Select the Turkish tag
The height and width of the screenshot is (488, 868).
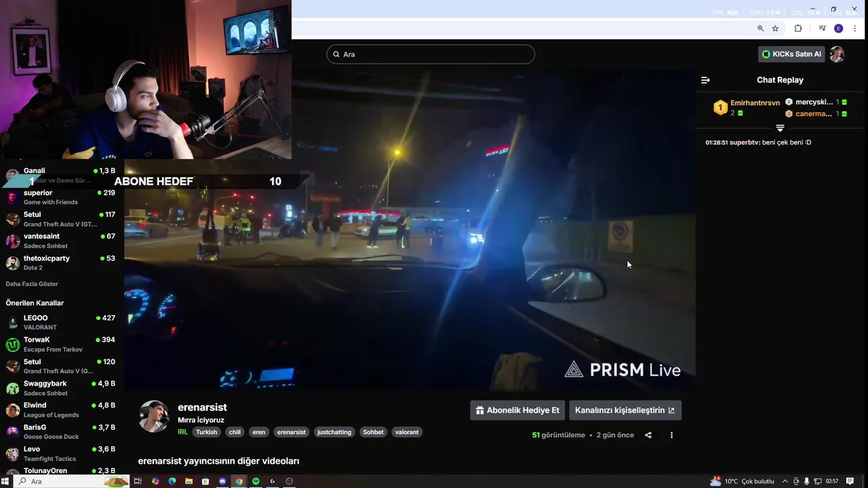[207, 432]
